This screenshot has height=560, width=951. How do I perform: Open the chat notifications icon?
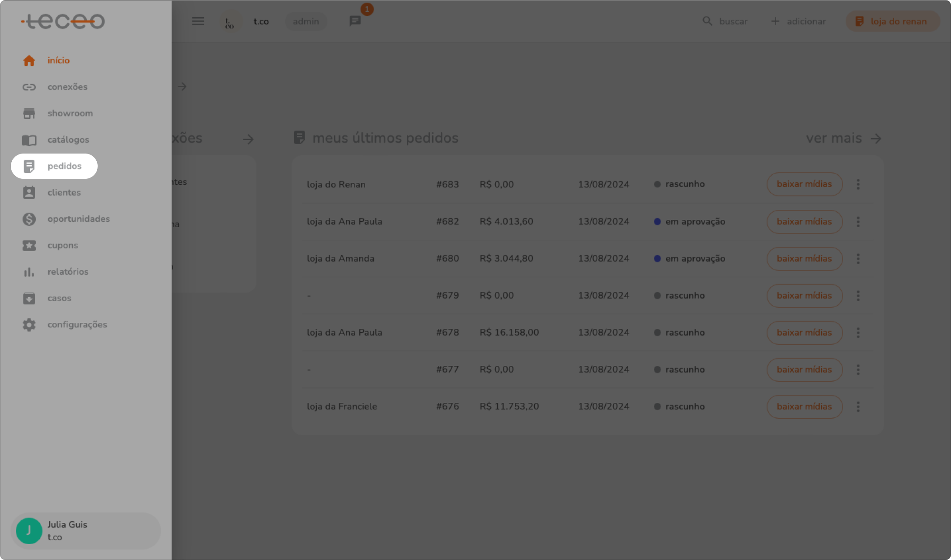click(355, 21)
